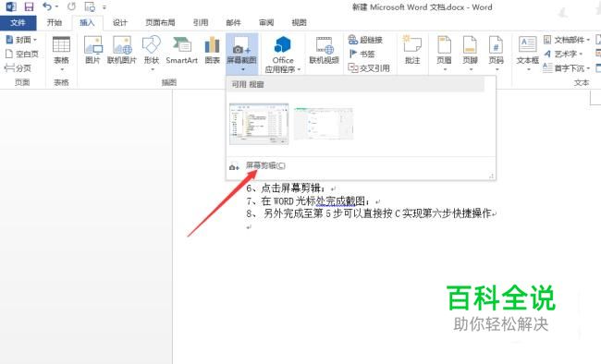Open the 形状 shapes gallery
The width and height of the screenshot is (601, 364).
[x=152, y=53]
